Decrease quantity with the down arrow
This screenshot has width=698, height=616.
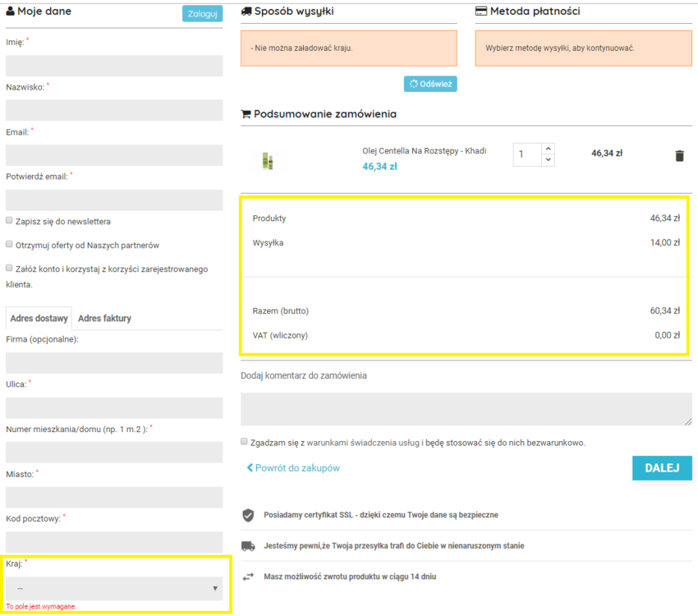point(548,160)
